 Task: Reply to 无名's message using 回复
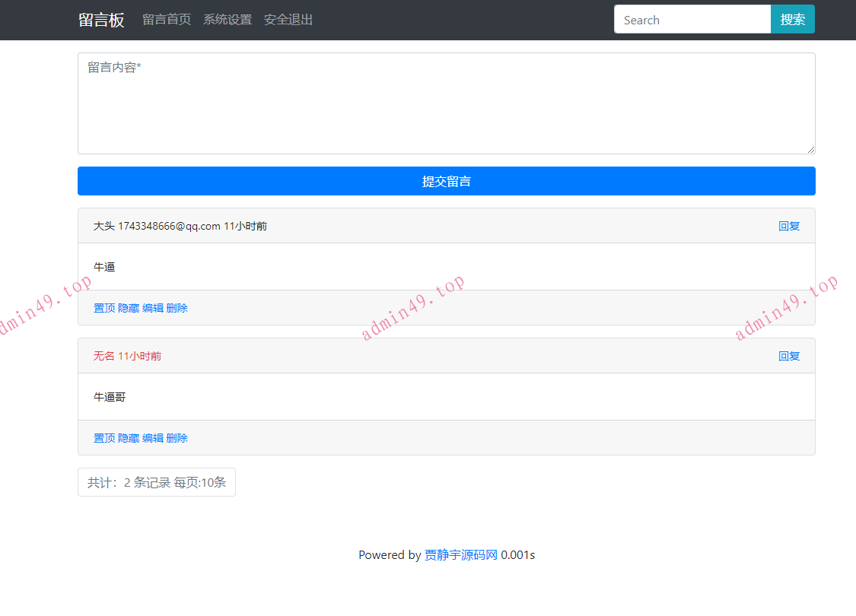[789, 355]
